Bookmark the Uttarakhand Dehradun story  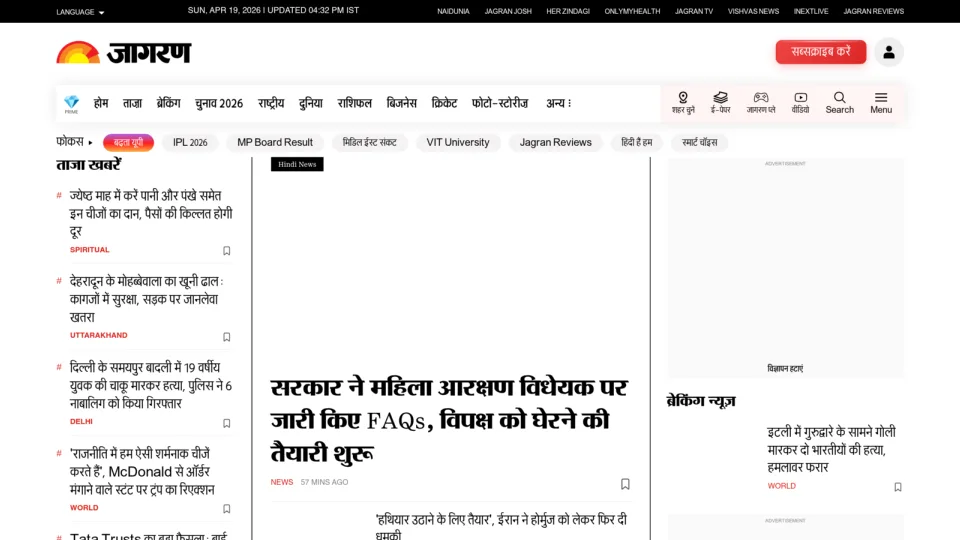227,337
